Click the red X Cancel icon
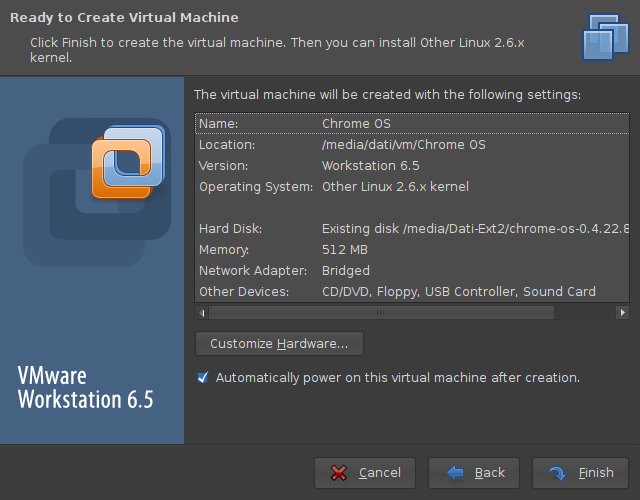 coord(339,473)
